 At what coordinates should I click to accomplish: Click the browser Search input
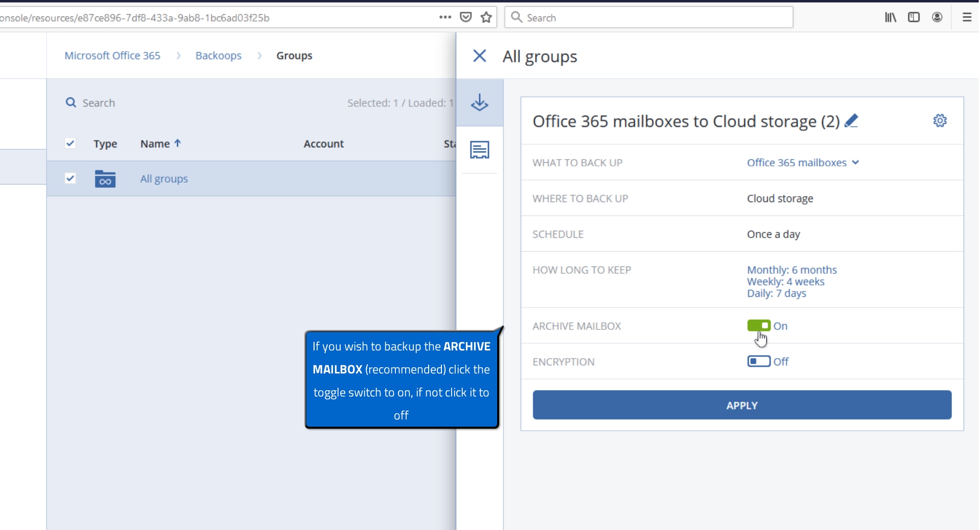649,17
